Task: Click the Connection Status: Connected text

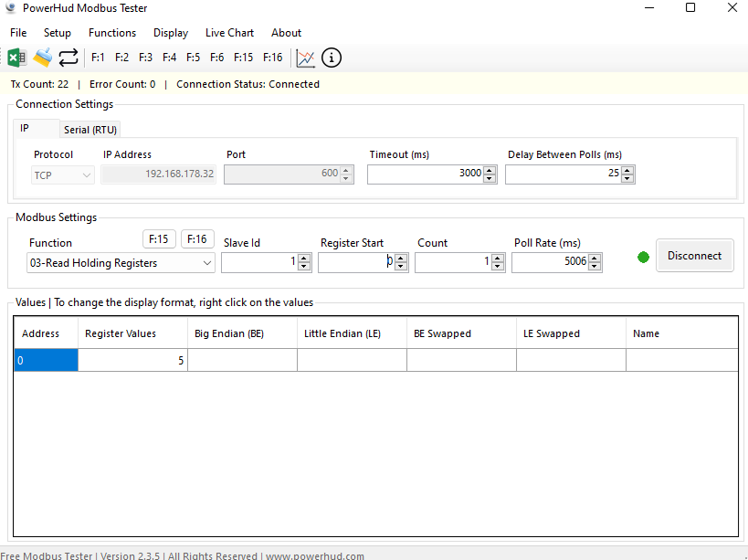Action: pos(248,84)
